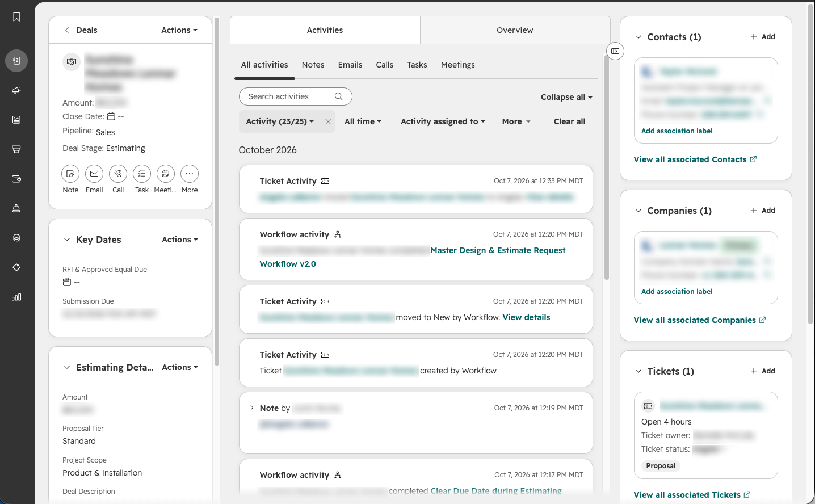Open the wallet commerce icon in sidebar

tap(16, 179)
